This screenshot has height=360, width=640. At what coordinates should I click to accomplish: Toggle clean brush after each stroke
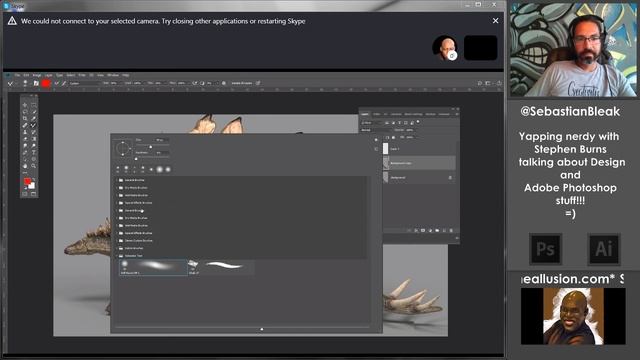63,83
